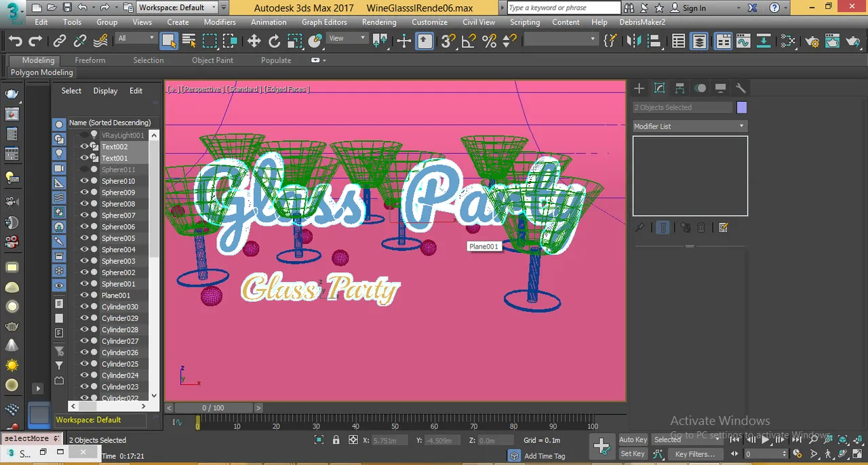Click the object color swatch
The height and width of the screenshot is (465, 868).
(x=742, y=107)
